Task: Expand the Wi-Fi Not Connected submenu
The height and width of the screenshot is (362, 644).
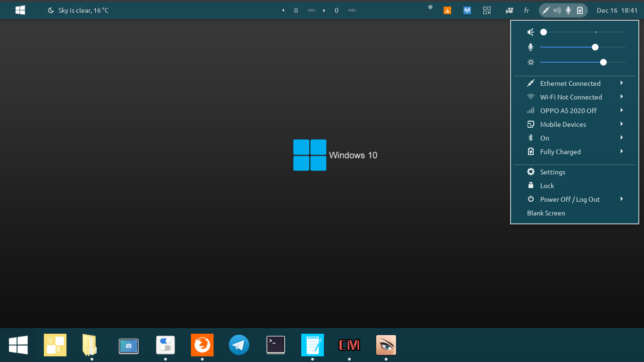Action: pyautogui.click(x=574, y=97)
